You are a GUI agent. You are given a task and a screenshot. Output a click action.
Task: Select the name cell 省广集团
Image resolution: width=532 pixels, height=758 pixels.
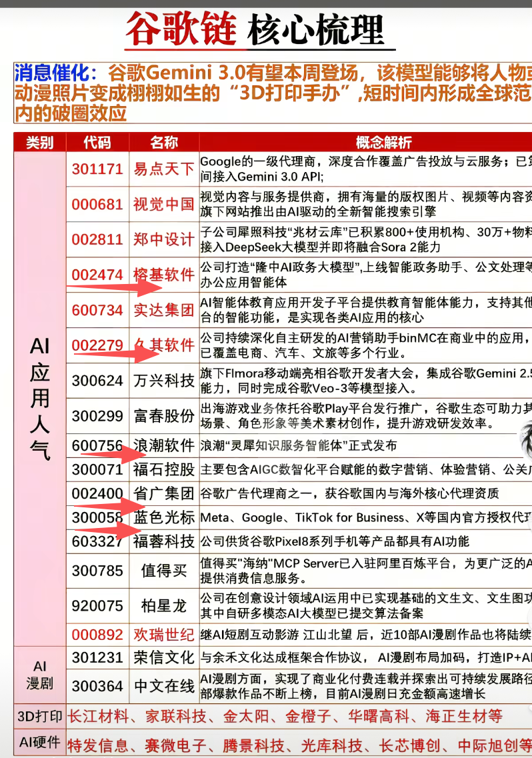[x=164, y=493]
